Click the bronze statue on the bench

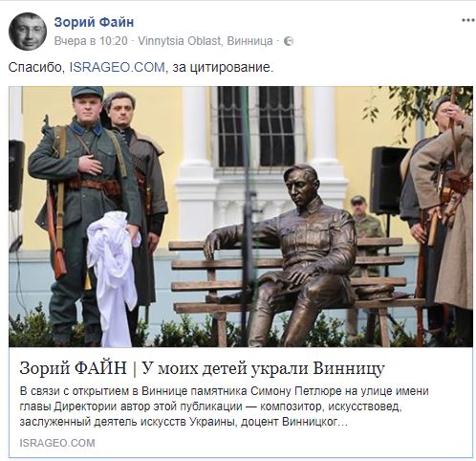coord(289,255)
